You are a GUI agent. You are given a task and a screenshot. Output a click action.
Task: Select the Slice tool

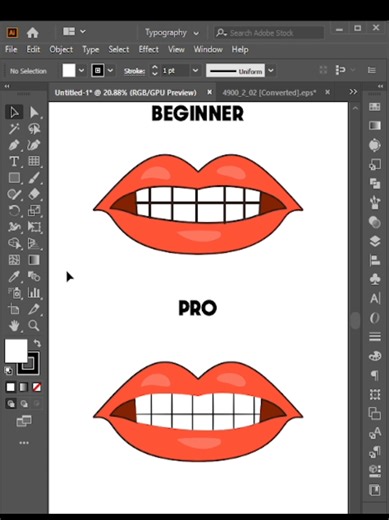tap(34, 309)
